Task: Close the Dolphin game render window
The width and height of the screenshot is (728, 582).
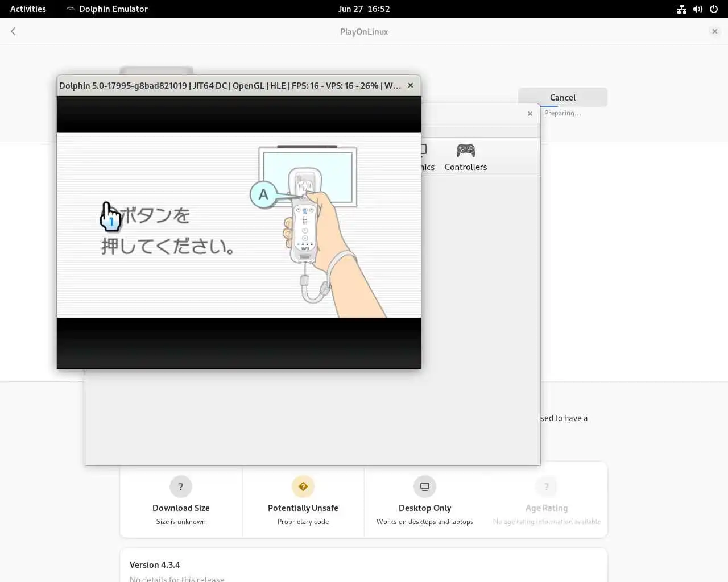Action: (x=411, y=85)
